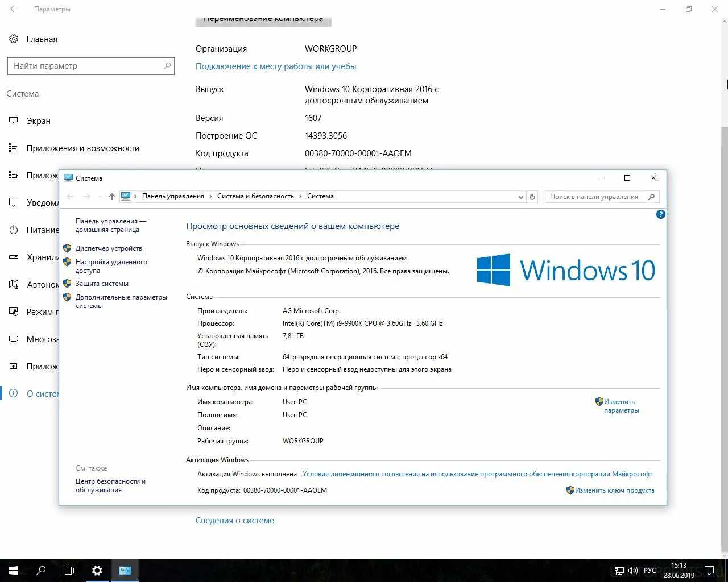This screenshot has height=582, width=728.
Task: Click the shield icon beside Защита системы
Action: (67, 284)
